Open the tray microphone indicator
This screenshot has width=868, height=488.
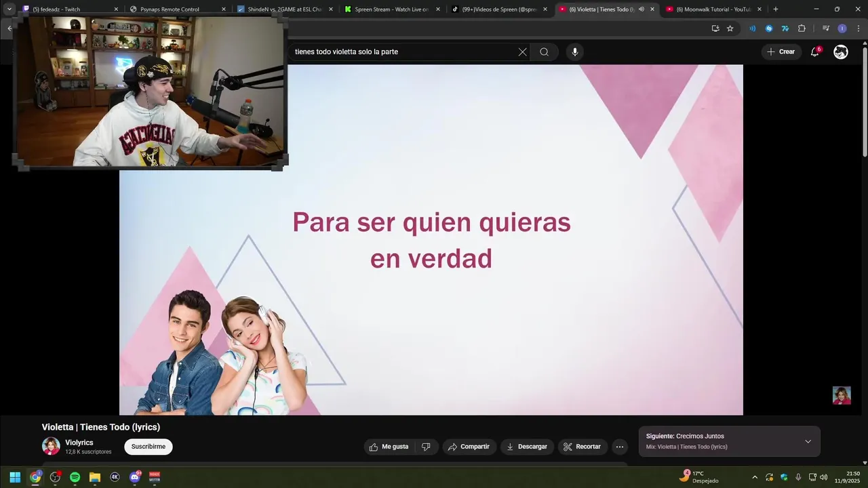click(798, 477)
